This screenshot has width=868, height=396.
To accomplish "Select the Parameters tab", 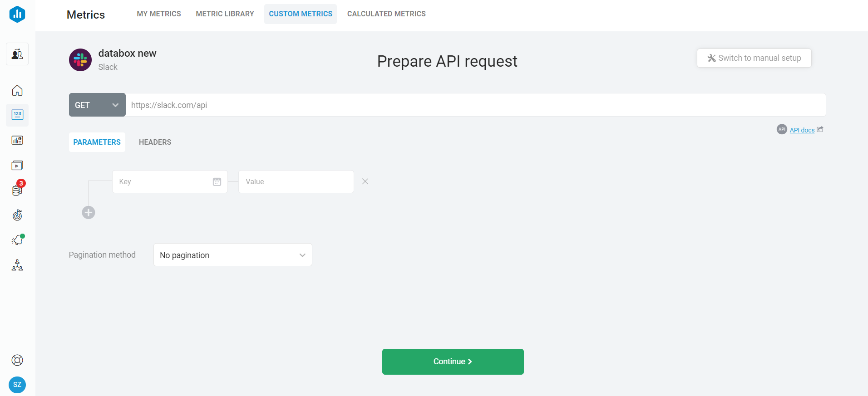I will [x=97, y=142].
